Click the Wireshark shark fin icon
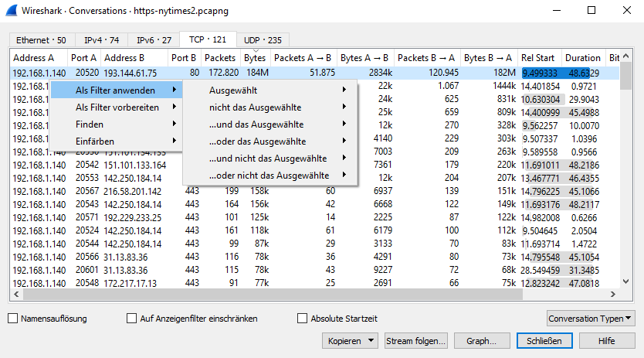Image resolution: width=644 pixels, height=358 pixels. click(11, 10)
